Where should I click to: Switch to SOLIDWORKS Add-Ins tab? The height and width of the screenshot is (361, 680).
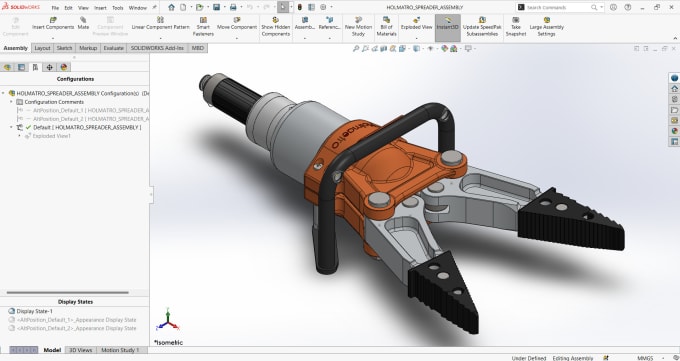157,48
